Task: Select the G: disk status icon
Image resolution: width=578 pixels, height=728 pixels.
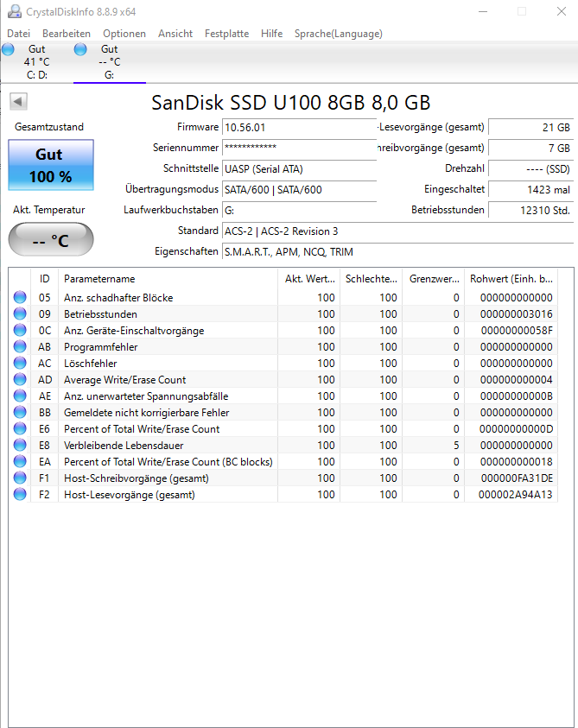Action: tap(80, 48)
